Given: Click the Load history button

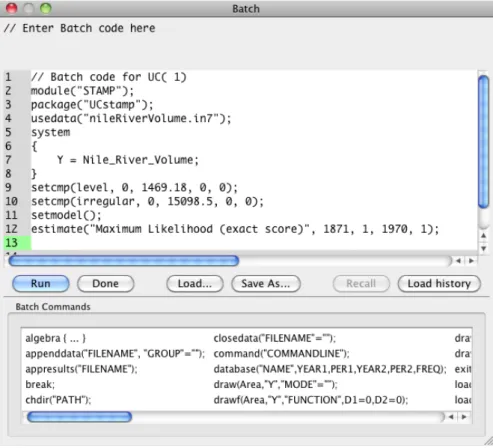Looking at the screenshot, I should click(439, 284).
